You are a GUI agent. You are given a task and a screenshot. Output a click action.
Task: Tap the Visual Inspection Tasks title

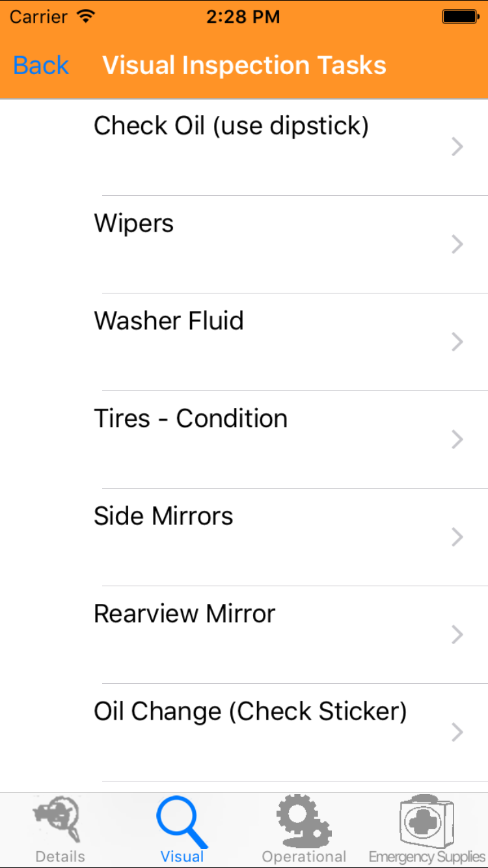(245, 66)
